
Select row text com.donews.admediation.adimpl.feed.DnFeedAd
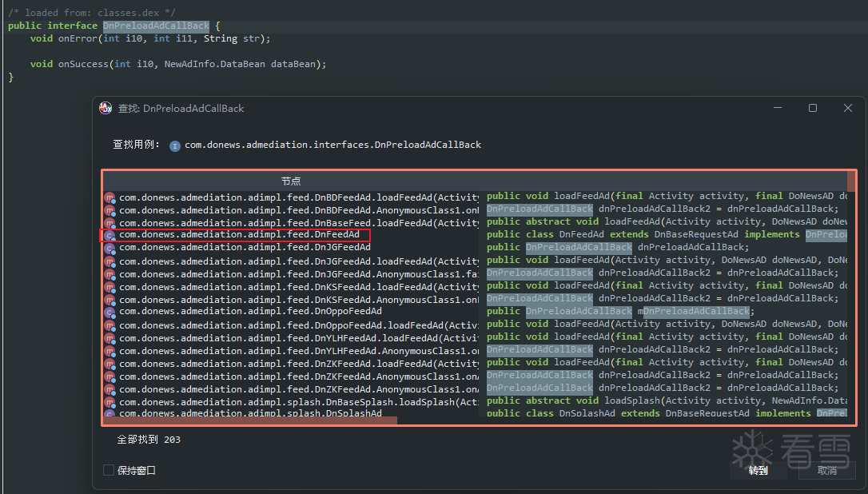[x=239, y=235]
